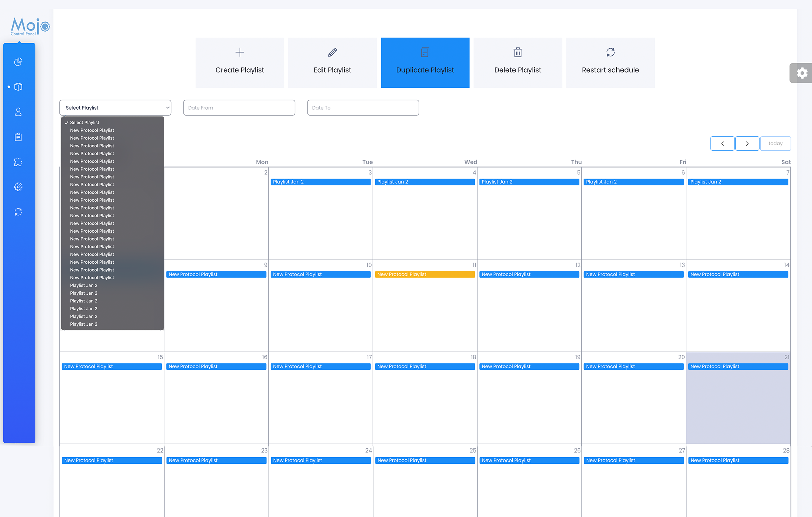
Task: Select the Duplicate Playlist tab
Action: pyautogui.click(x=425, y=63)
